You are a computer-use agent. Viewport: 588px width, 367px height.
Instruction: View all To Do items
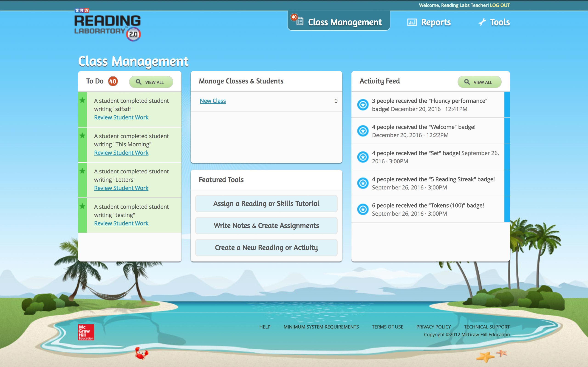[x=151, y=82]
